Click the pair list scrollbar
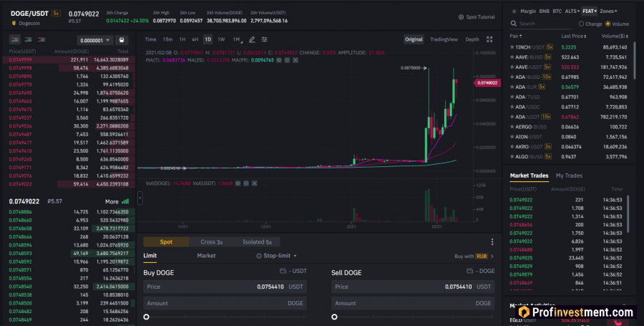This screenshot has width=644, height=326. [634, 62]
